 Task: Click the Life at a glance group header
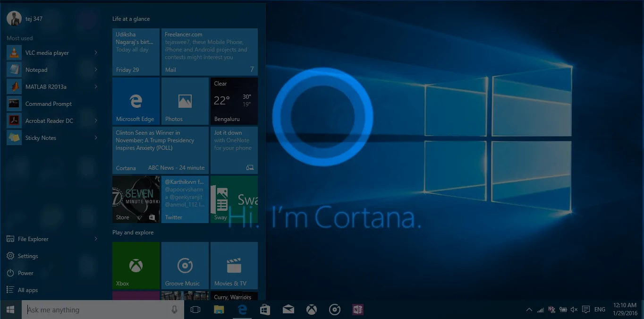(x=131, y=19)
